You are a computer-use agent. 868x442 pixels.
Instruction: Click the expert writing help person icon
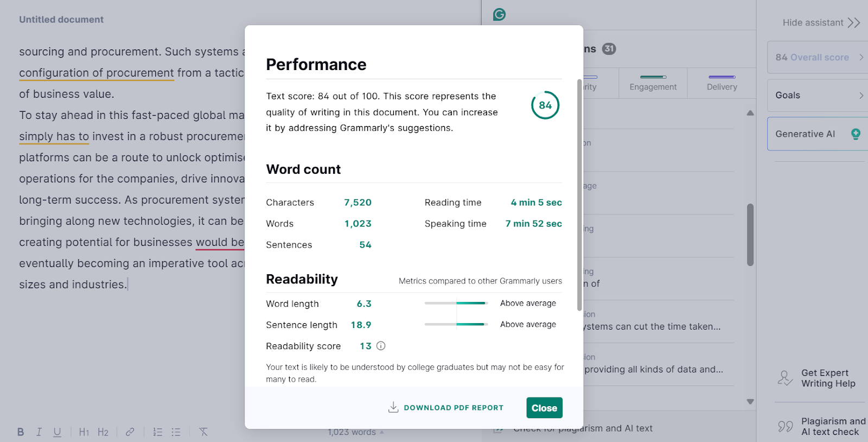tap(785, 378)
